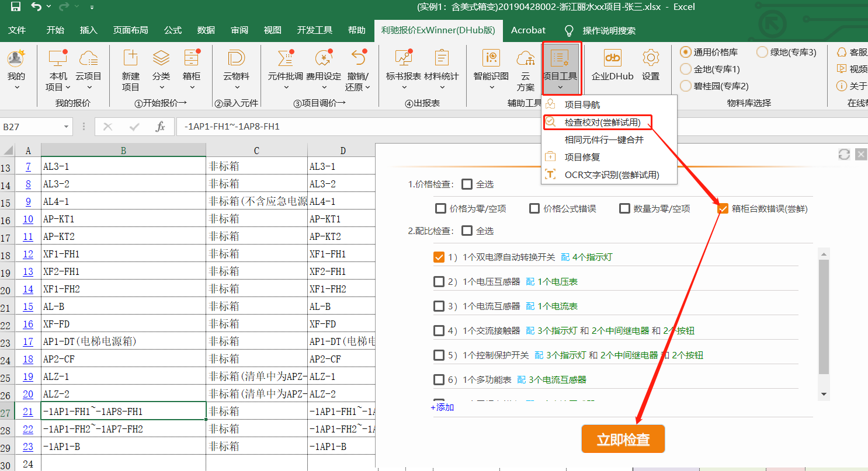Check rule 2 电压互感器 checkbox

[x=439, y=282]
